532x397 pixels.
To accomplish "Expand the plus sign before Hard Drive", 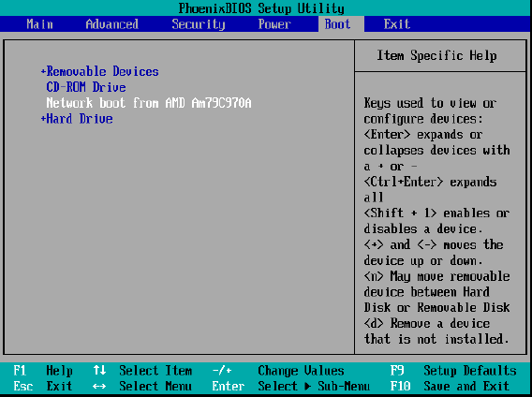I will coord(43,118).
